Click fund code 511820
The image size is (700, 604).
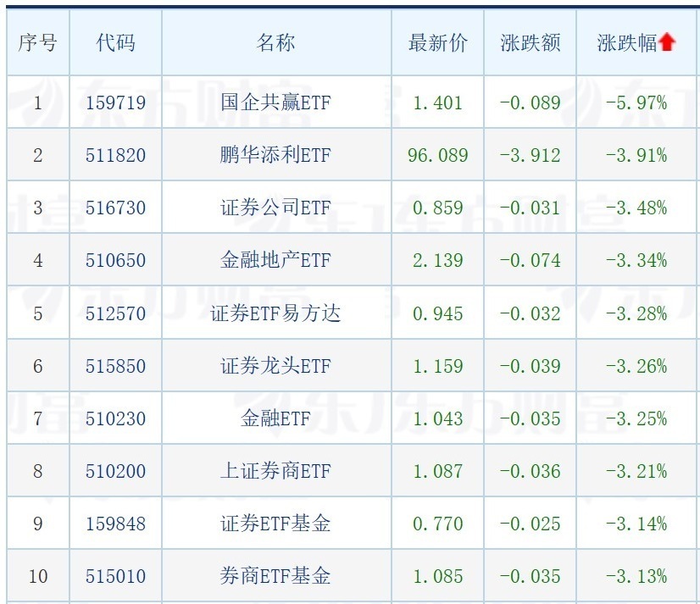tap(115, 156)
